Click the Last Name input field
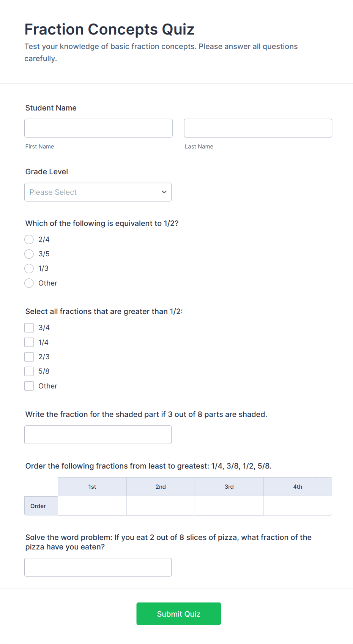 (258, 128)
